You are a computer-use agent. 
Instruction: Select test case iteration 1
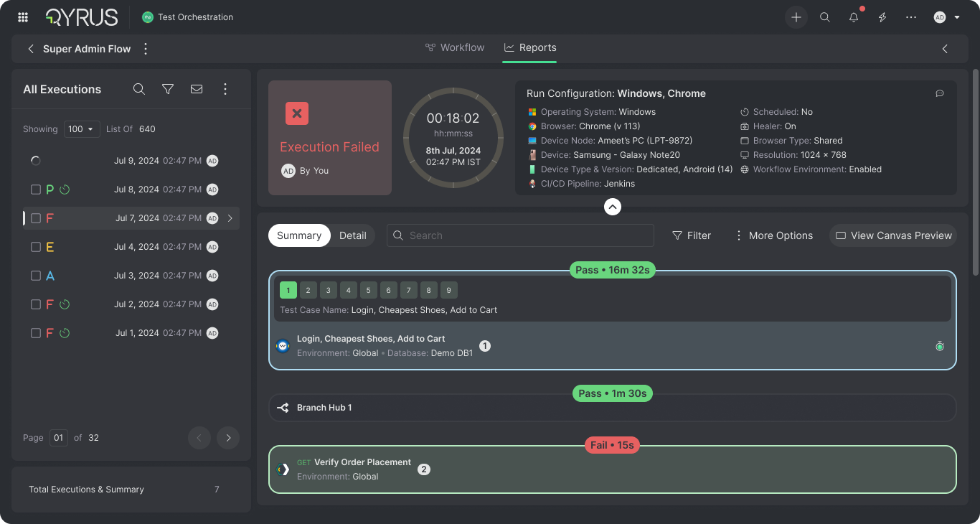pos(288,290)
